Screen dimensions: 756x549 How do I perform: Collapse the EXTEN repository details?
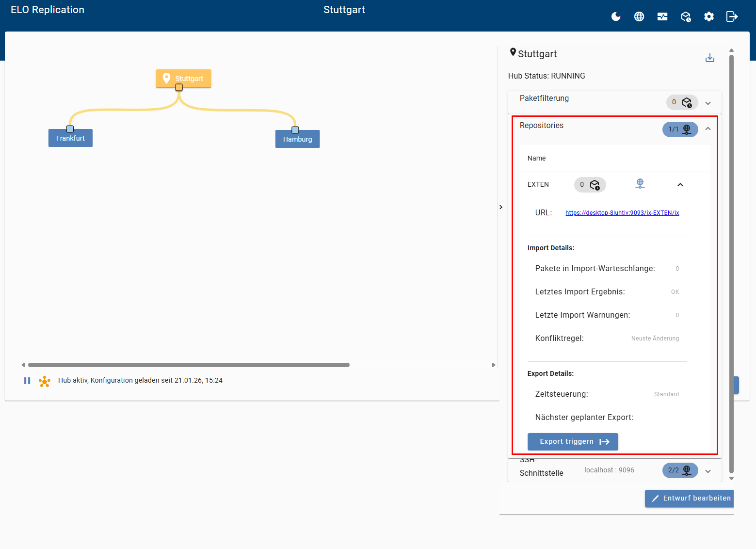pos(680,185)
